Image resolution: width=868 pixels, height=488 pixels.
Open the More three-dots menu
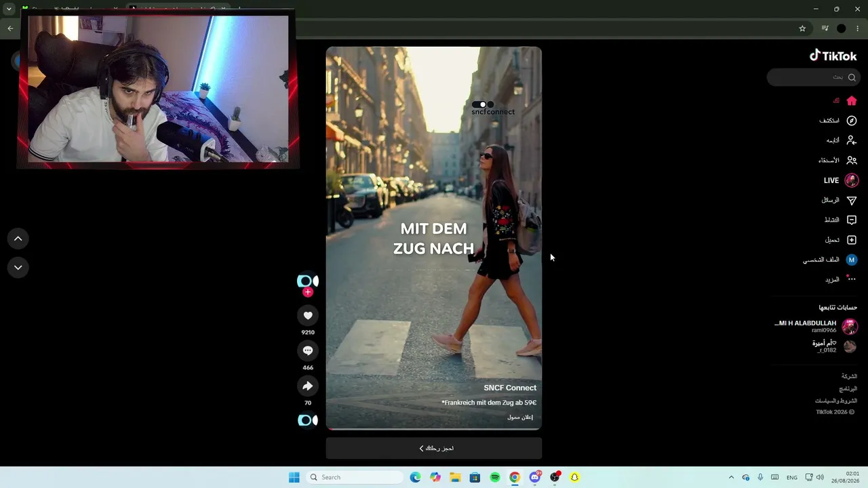coord(852,279)
